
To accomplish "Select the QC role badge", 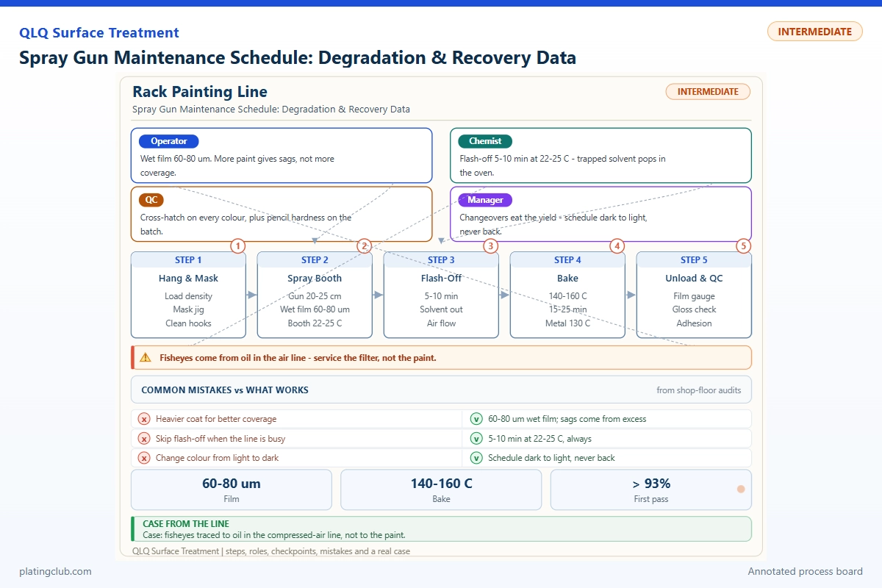I will point(152,200).
